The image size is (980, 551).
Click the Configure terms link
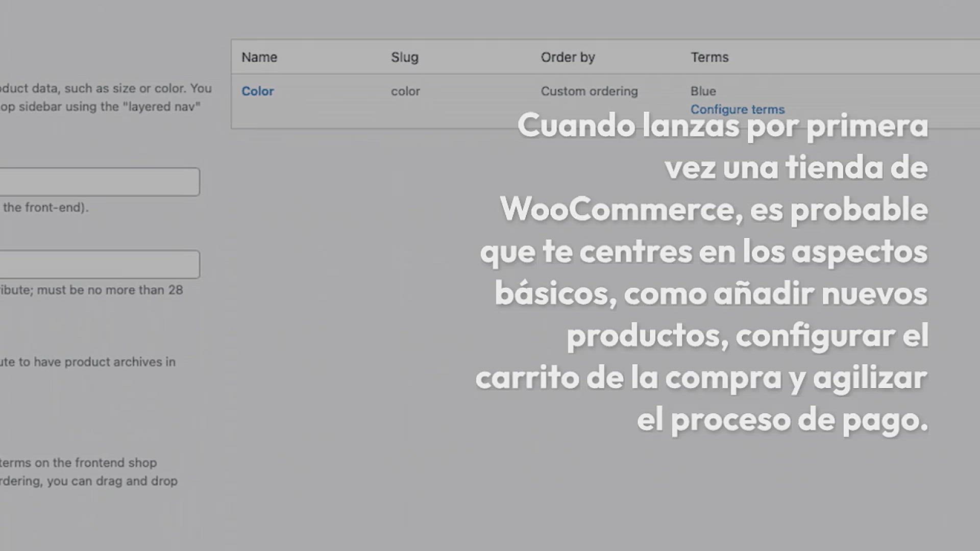(737, 109)
